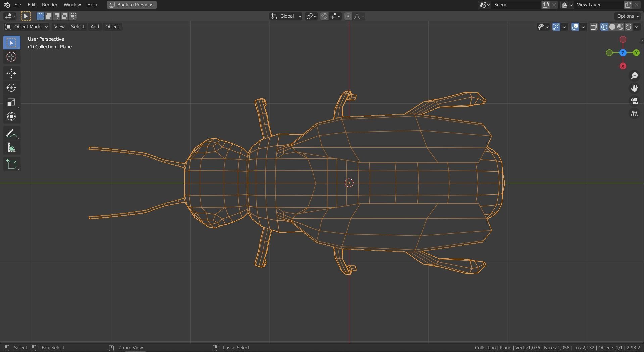
Task: Set selection mode to extend
Action: tap(48, 16)
